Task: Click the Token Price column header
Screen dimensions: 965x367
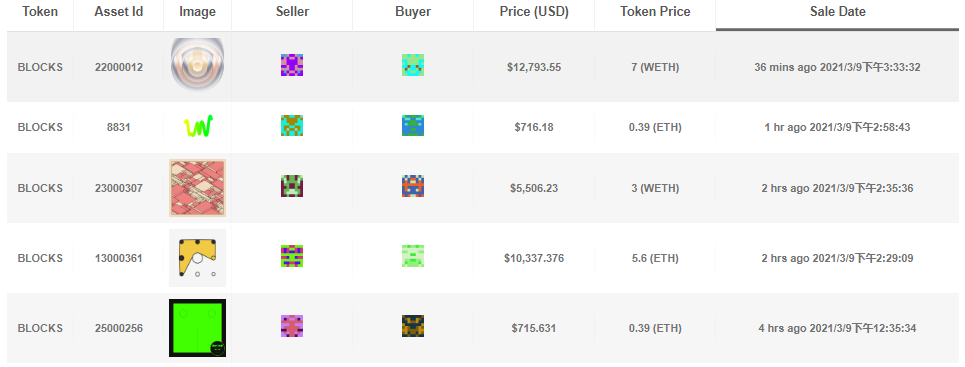Action: [655, 12]
